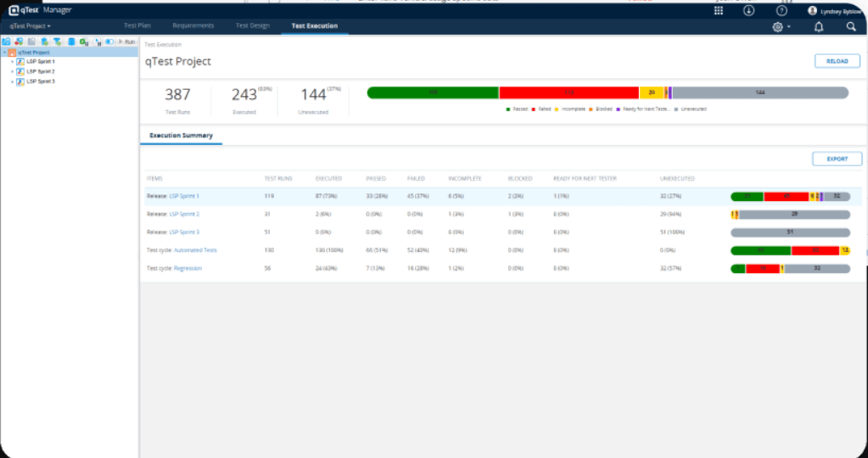
Task: Click the READY FOR NEXT TESTER column header
Action: tap(585, 179)
